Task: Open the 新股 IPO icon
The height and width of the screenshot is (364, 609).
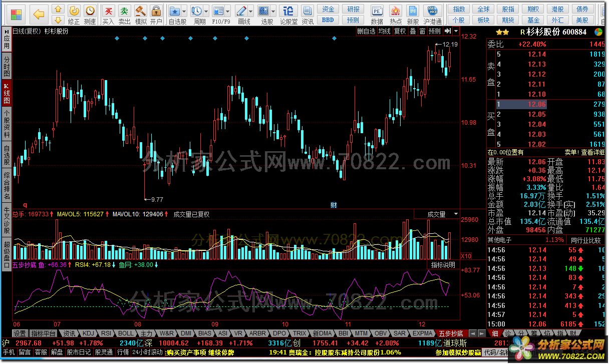Action: point(413,15)
